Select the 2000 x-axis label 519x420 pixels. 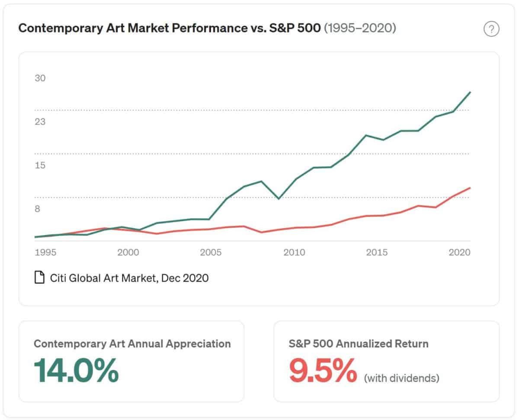pos(128,252)
